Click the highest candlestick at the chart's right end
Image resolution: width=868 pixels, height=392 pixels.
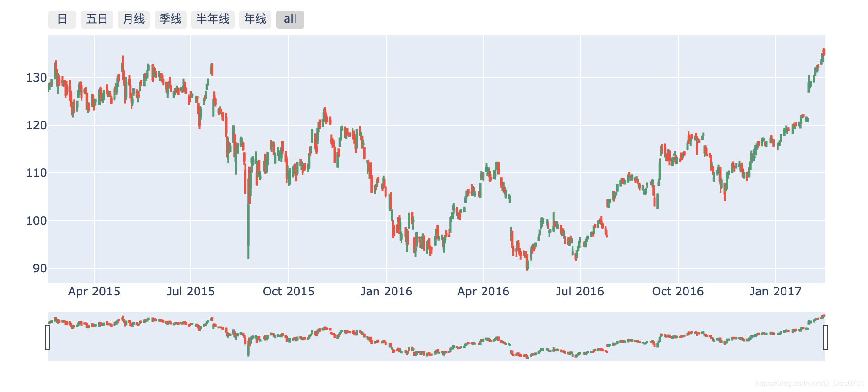pos(824,51)
